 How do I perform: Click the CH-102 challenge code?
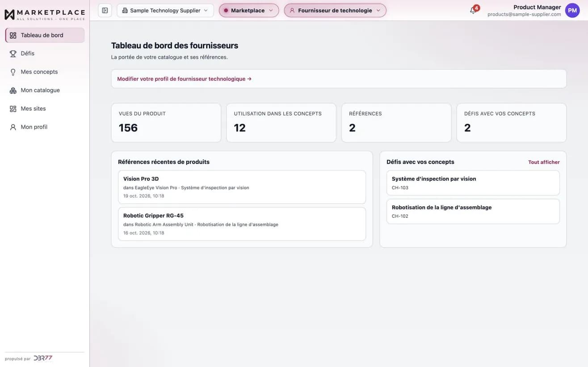click(x=400, y=216)
